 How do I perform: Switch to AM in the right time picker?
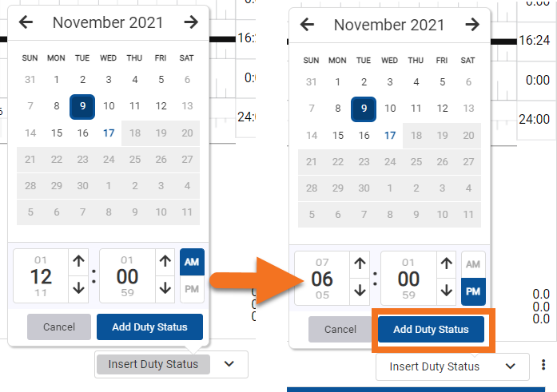point(473,264)
